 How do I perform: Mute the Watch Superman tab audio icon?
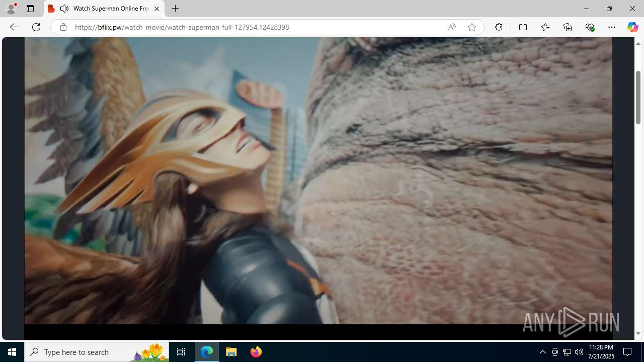pos(64,9)
